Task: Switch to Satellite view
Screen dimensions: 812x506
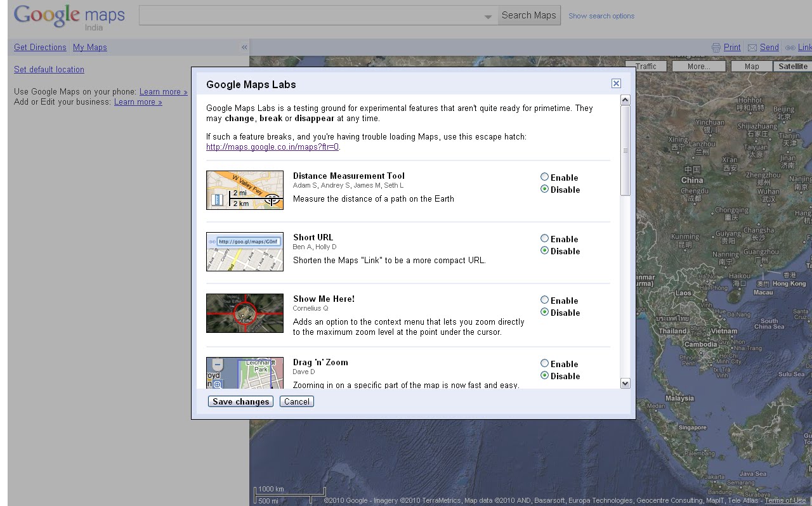Action: (x=792, y=66)
